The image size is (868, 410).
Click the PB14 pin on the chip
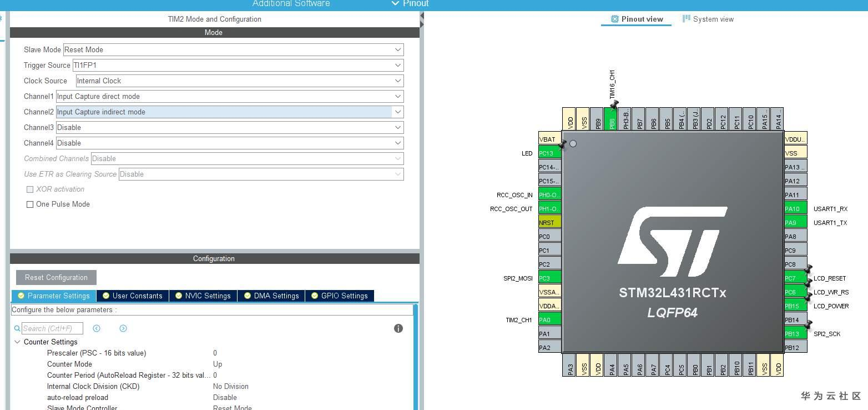click(x=795, y=320)
